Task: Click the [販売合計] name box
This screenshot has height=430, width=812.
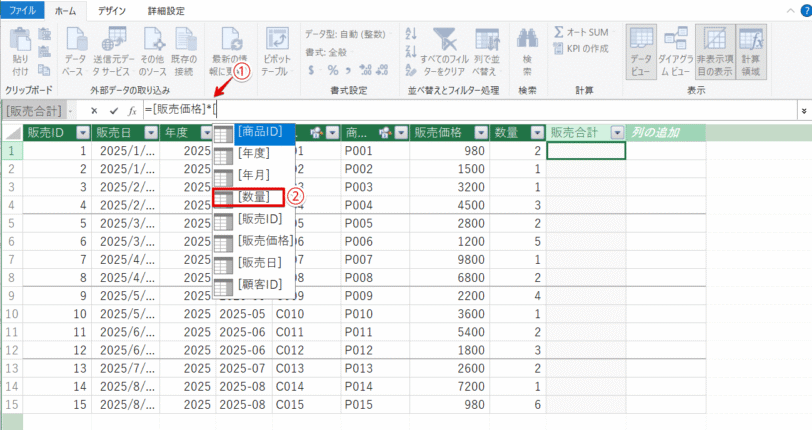Action: tap(36, 110)
